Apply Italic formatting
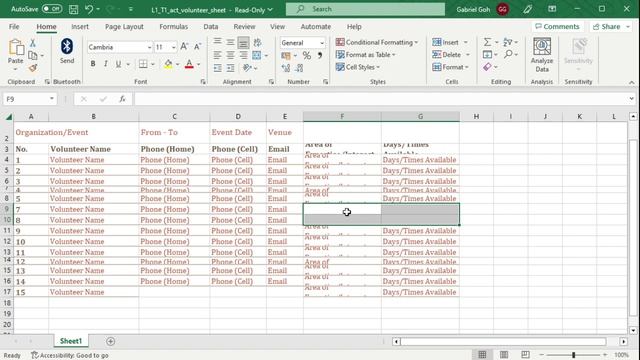Screen dimensions: 640x360 pos(106,64)
